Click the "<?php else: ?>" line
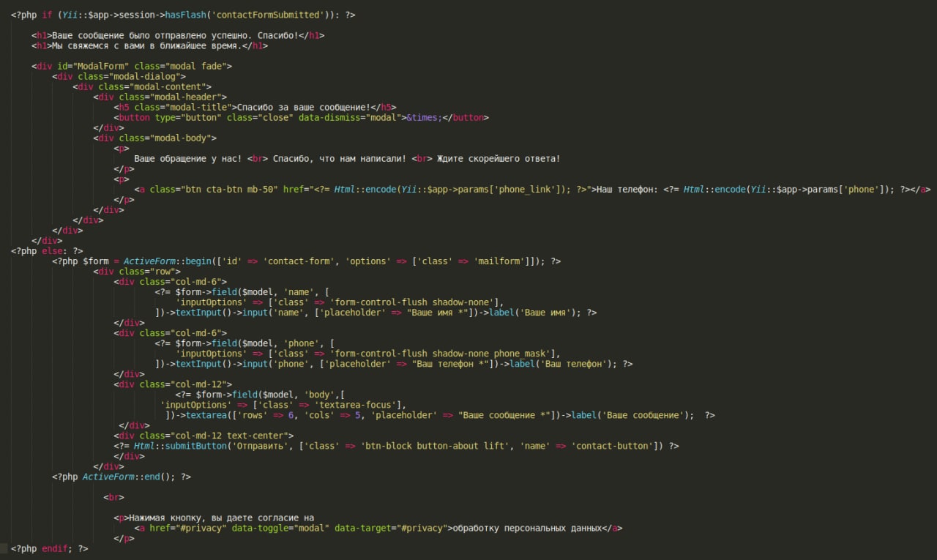The width and height of the screenshot is (937, 560). [47, 251]
